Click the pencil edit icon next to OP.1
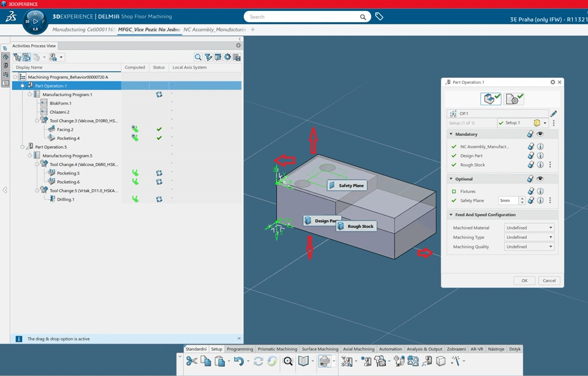The height and width of the screenshot is (376, 588). click(x=554, y=113)
